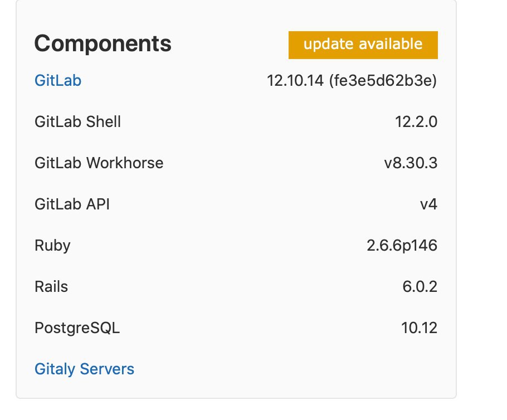Image resolution: width=507 pixels, height=420 pixels.
Task: Select Workhorse version v8.30.3
Action: (x=411, y=163)
